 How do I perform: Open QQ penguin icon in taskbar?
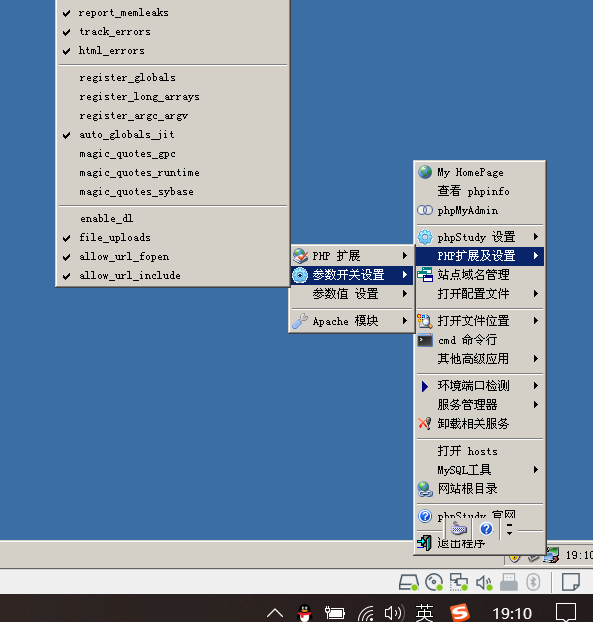(x=305, y=613)
